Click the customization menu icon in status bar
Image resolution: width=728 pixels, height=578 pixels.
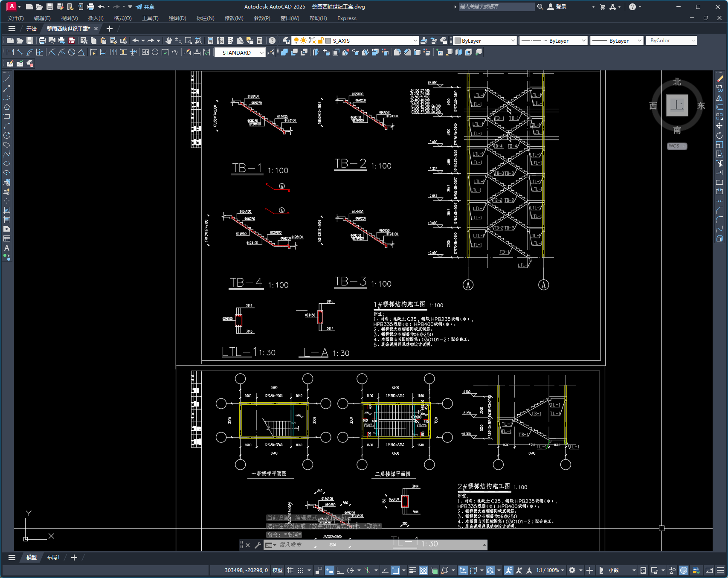720,570
